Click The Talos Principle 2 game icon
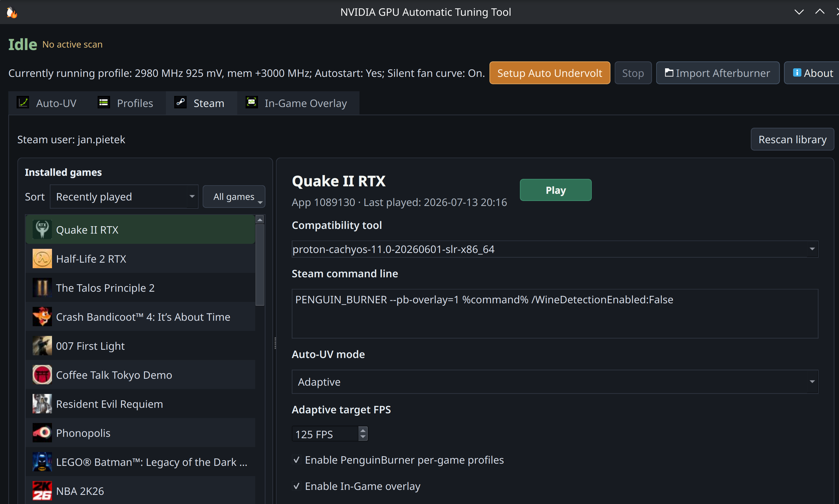Viewport: 839px width, 504px height. click(42, 288)
